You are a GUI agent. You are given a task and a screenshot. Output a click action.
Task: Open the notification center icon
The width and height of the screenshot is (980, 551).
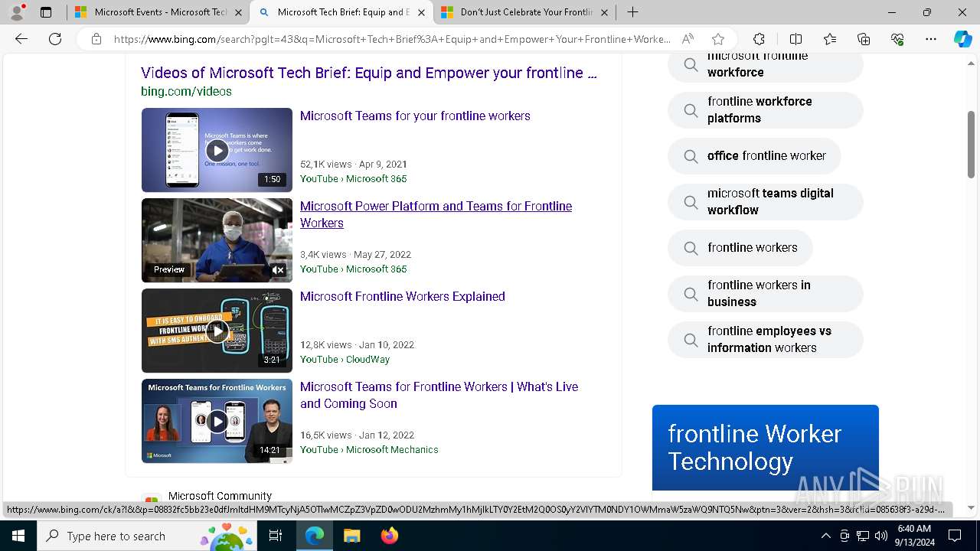point(955,536)
